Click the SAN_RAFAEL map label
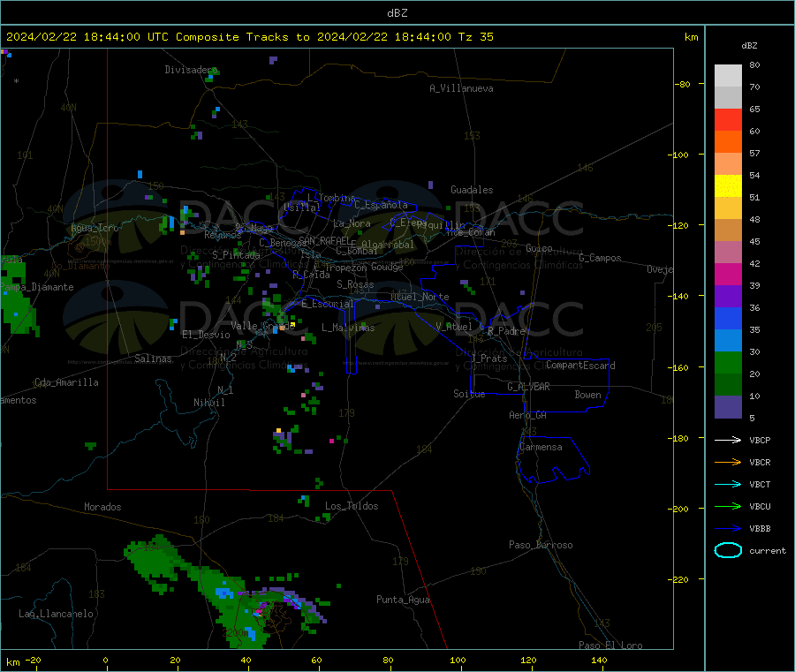Image resolution: width=795 pixels, height=672 pixels. tap(324, 240)
